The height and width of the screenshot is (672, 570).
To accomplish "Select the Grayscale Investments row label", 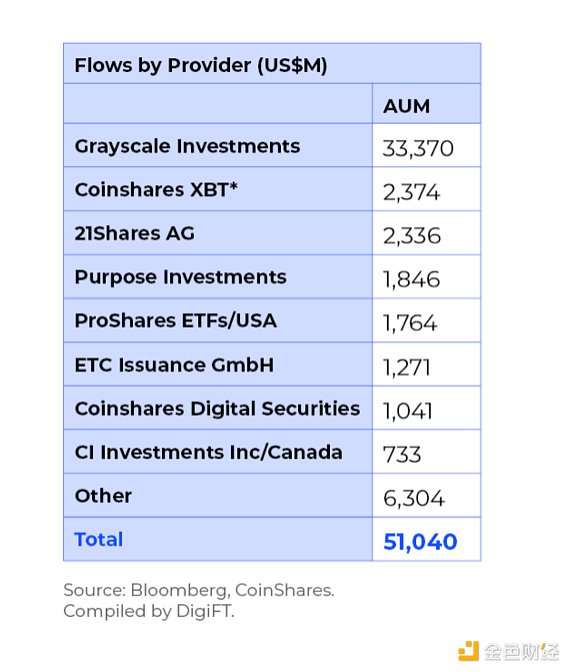I will point(187,146).
